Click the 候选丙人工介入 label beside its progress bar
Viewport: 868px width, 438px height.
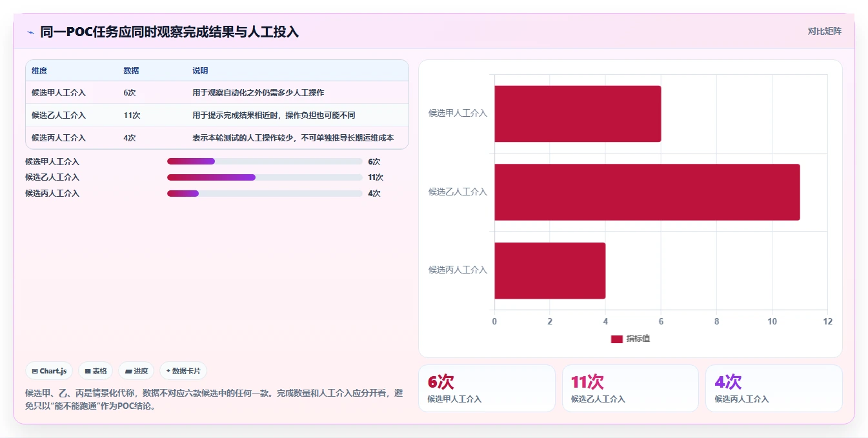pyautogui.click(x=52, y=194)
